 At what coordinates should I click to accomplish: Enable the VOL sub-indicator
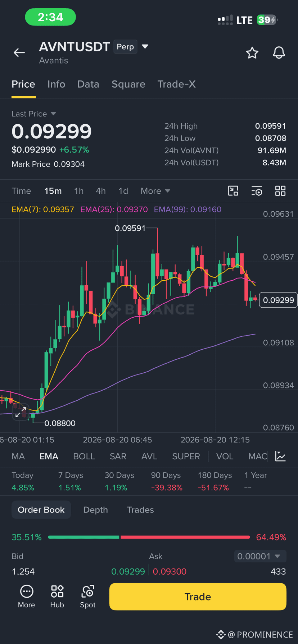(x=225, y=456)
